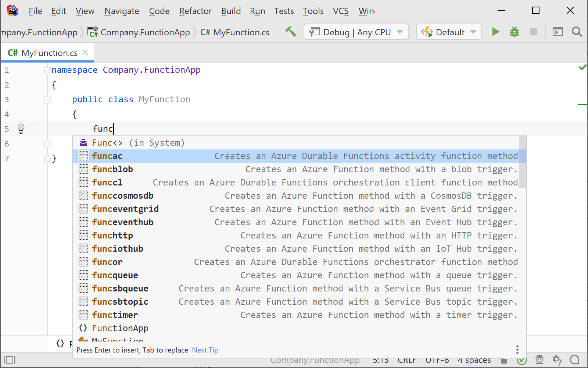Click the green marker in editor error stripe
The height and width of the screenshot is (368, 588).
coord(582,105)
